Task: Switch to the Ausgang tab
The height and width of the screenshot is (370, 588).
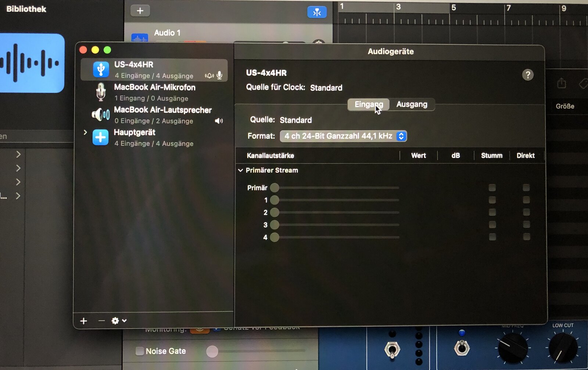Action: (412, 105)
